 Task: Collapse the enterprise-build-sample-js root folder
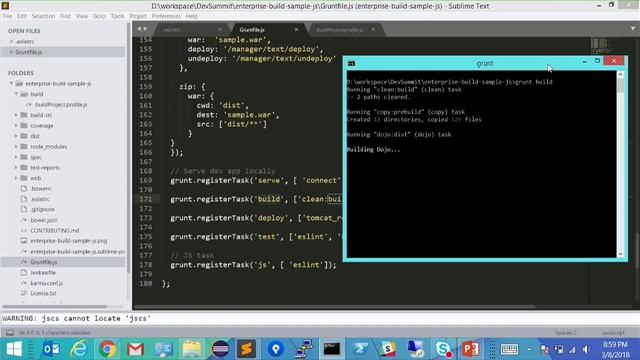pos(12,83)
